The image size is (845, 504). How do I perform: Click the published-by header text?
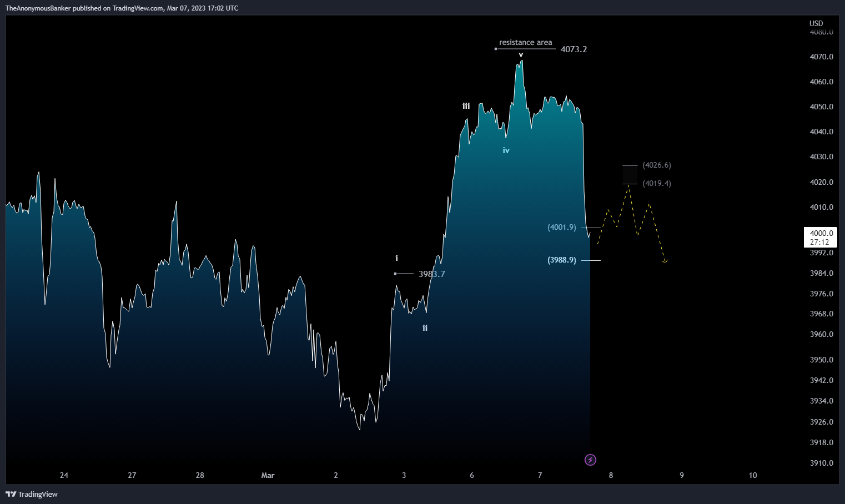tap(122, 8)
